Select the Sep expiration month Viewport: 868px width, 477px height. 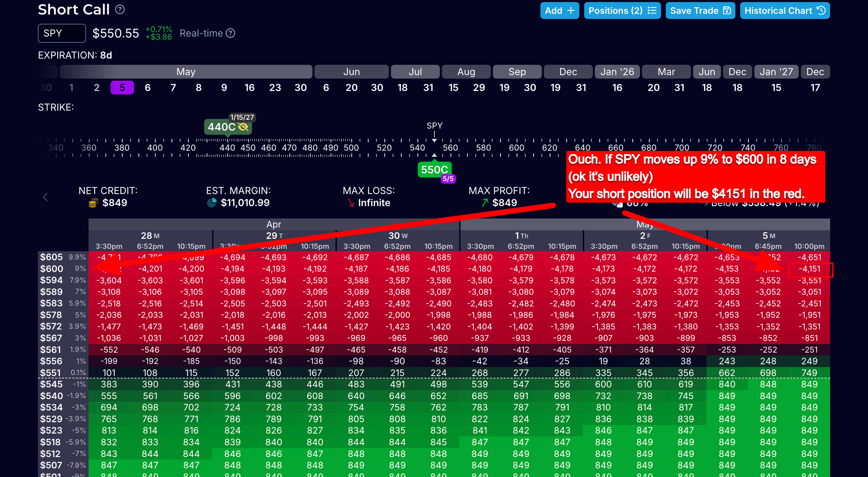[x=517, y=72]
